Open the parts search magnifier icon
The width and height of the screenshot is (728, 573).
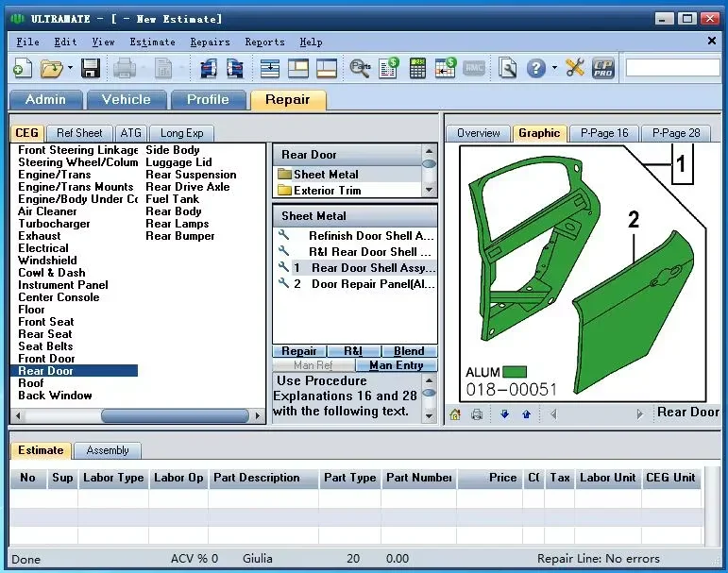[360, 68]
